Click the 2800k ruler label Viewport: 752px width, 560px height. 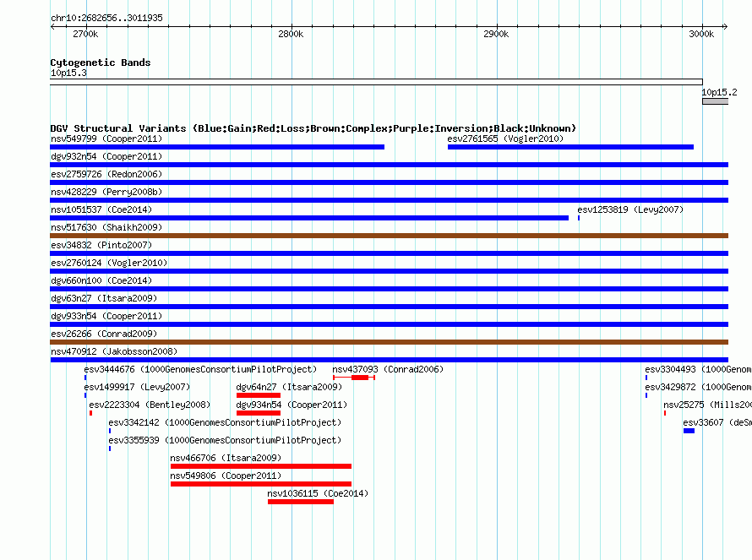(x=291, y=34)
